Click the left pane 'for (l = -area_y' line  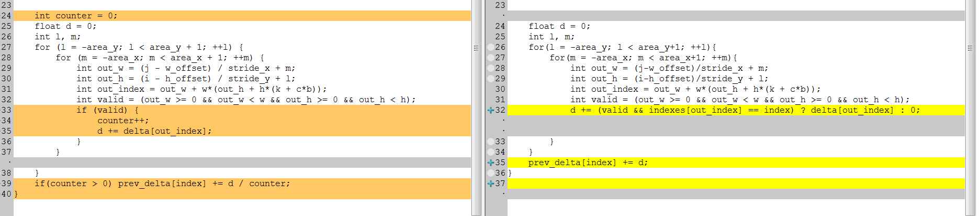tap(139, 47)
